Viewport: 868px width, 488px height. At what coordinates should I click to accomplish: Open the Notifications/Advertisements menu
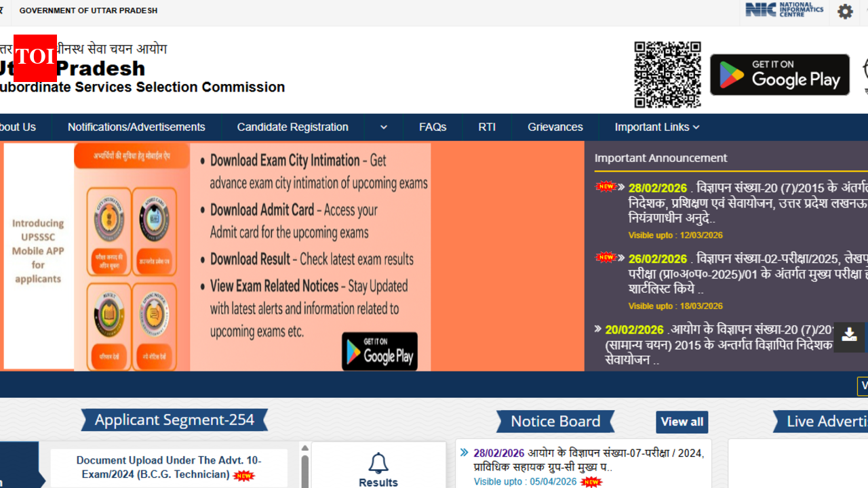point(136,127)
